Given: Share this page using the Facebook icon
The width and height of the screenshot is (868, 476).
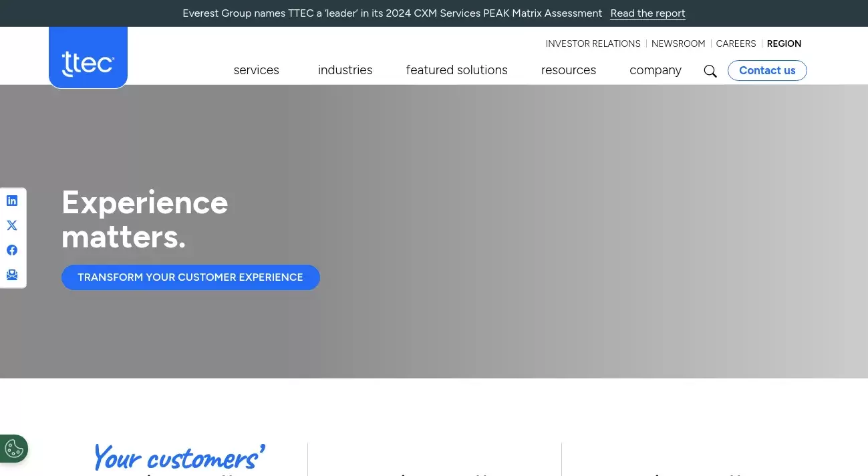Looking at the screenshot, I should (12, 249).
